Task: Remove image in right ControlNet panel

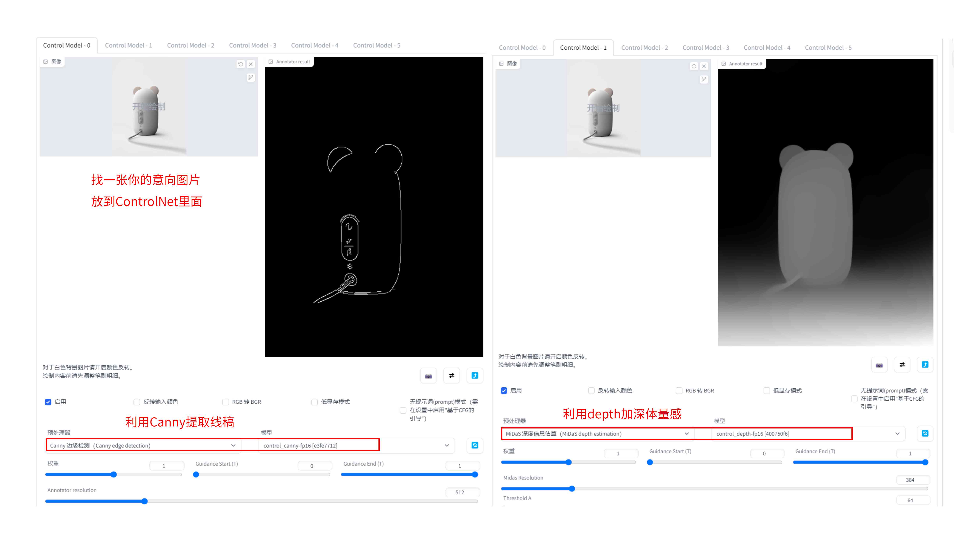Action: point(704,66)
